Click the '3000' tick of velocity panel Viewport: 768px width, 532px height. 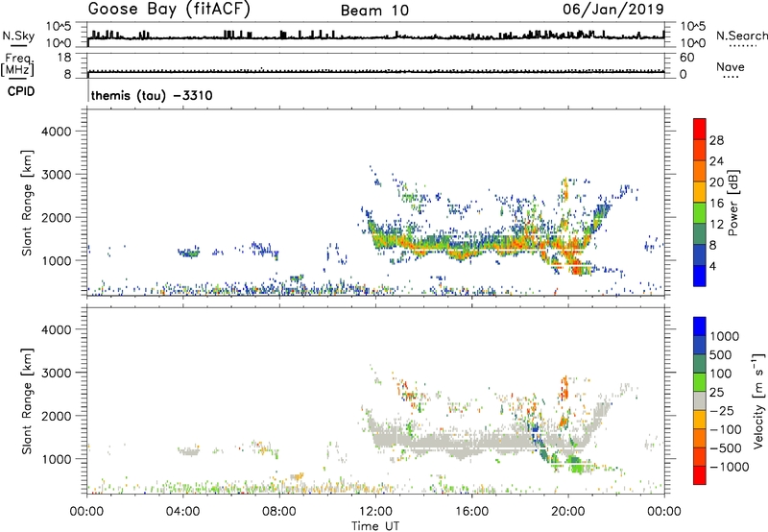56,373
